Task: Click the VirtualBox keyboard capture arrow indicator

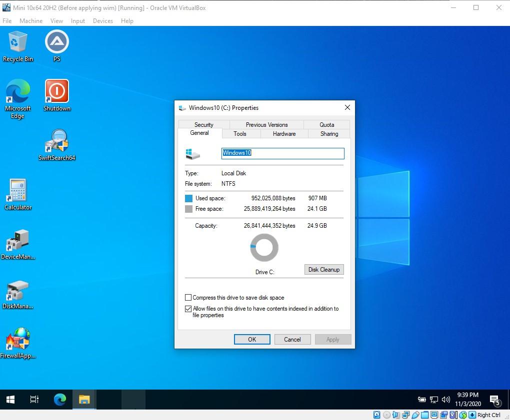Action: 472,415
